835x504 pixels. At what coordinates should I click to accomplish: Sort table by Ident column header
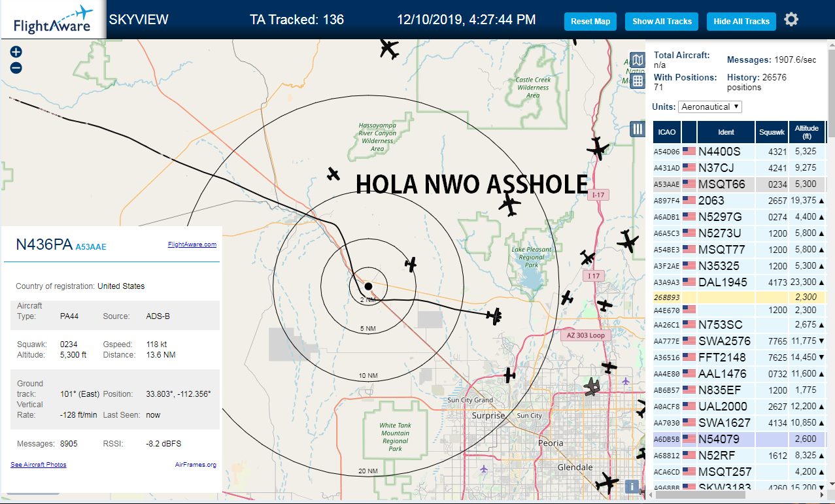[x=726, y=132]
